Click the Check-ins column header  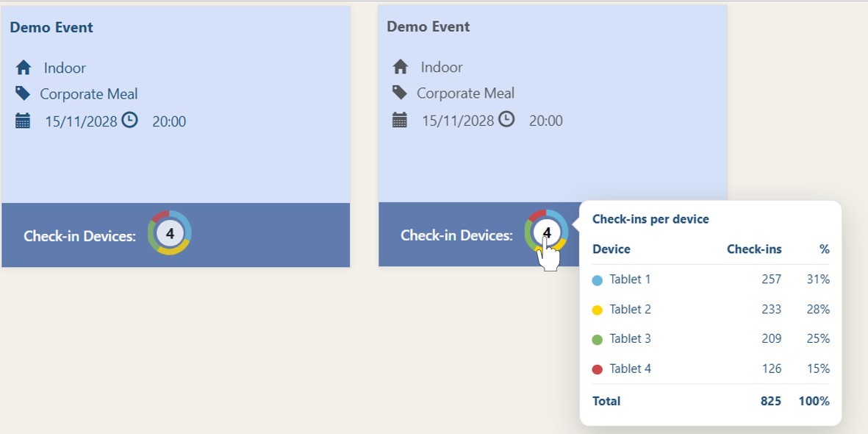(x=754, y=249)
